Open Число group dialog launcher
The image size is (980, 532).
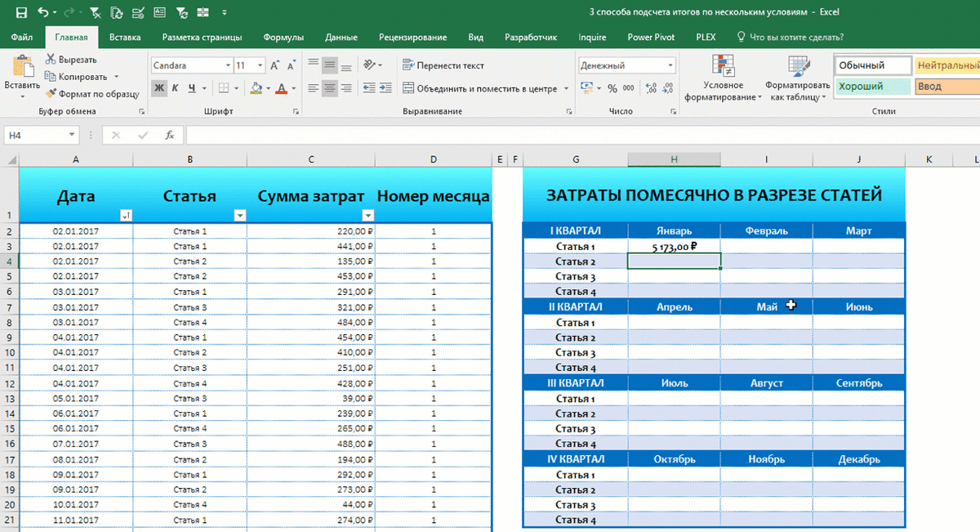673,111
